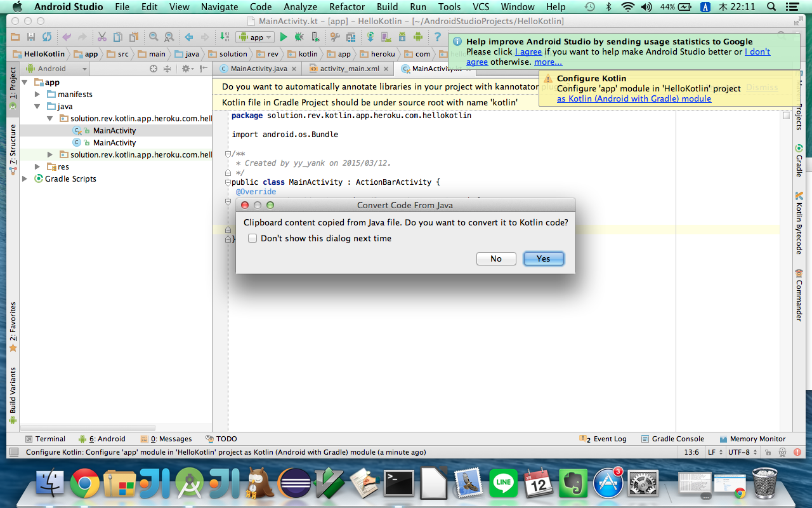This screenshot has height=508, width=812.
Task: Open the Android Device Monitor icon
Action: click(418, 37)
